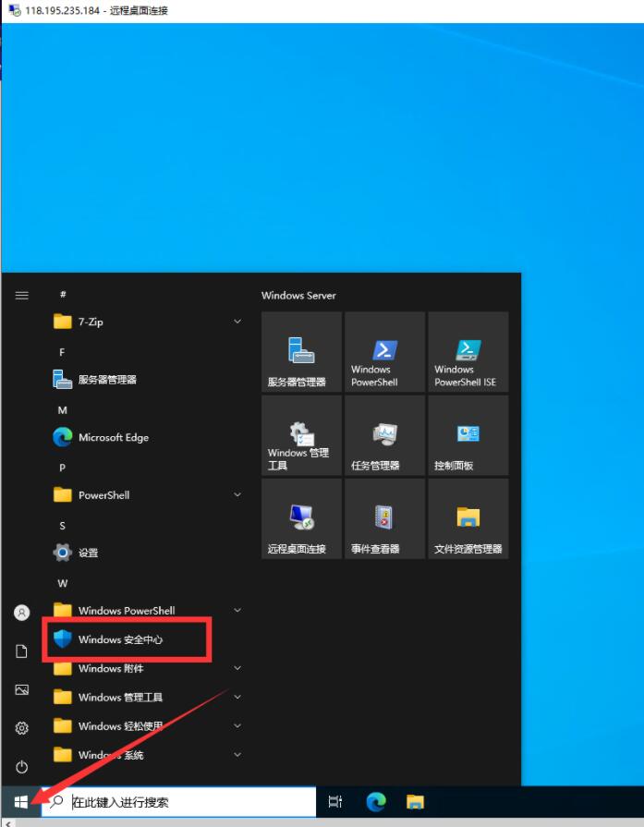644x827 pixels.
Task: Click the M letter group header
Action: [x=62, y=410]
